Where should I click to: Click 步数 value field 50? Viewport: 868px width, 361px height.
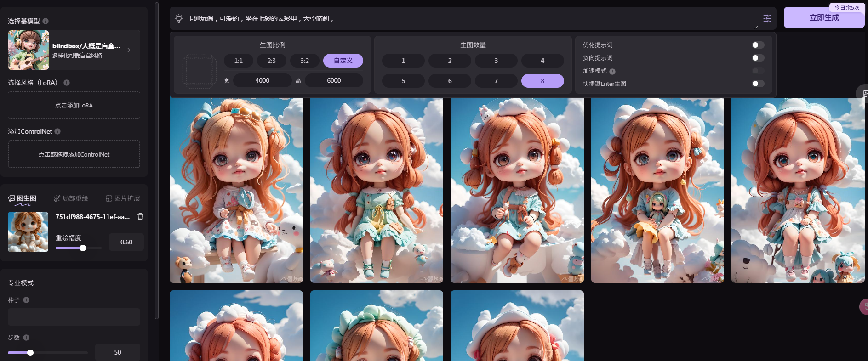point(118,352)
